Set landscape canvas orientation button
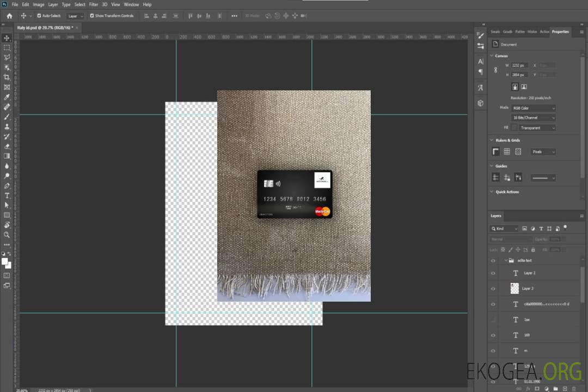Image resolution: width=588 pixels, height=392 pixels. click(x=524, y=87)
